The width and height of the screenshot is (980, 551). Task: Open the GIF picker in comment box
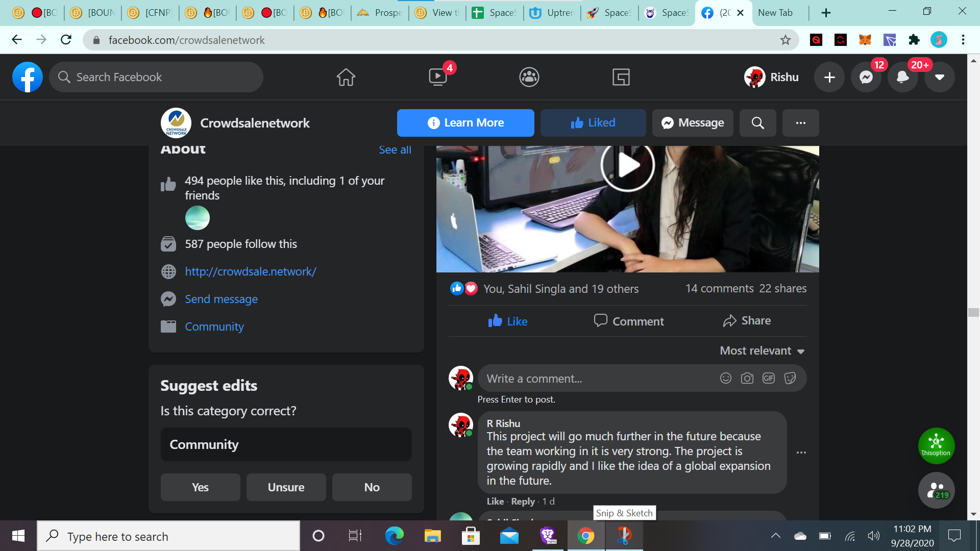(x=769, y=378)
